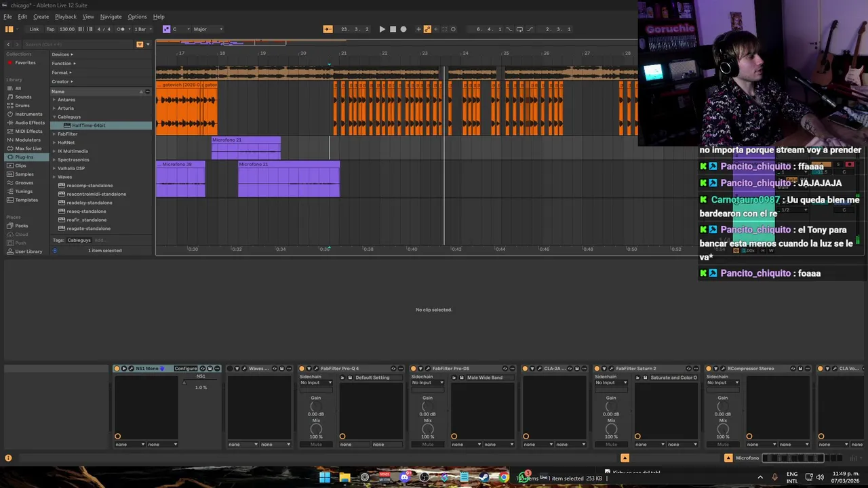Open File Explorer from the taskbar

point(344,477)
